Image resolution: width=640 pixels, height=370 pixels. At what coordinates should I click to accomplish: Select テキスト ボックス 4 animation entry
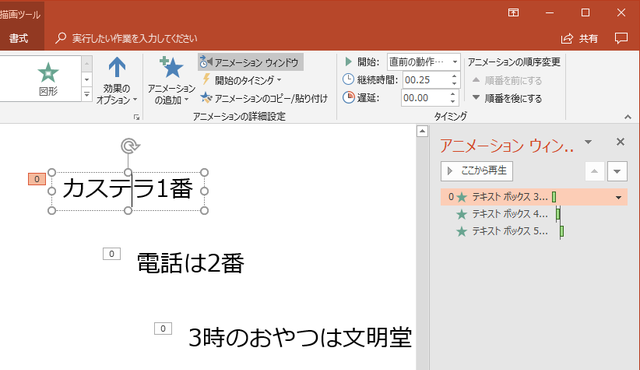pyautogui.click(x=534, y=214)
